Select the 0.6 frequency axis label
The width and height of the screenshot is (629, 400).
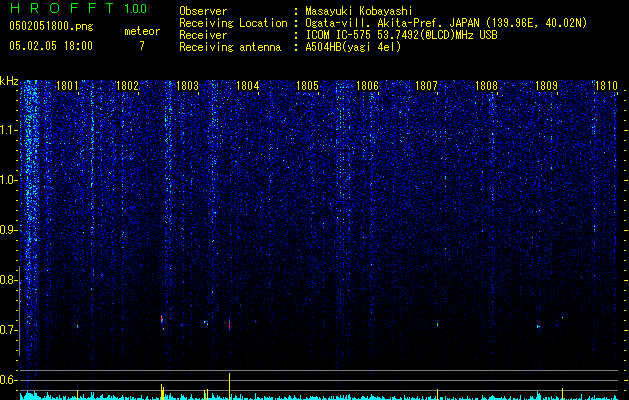tap(9, 380)
